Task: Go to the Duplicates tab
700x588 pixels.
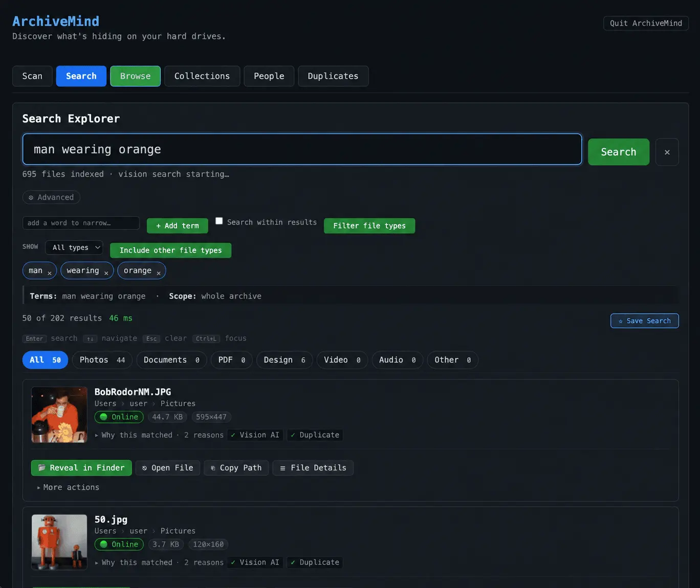Action: [333, 76]
